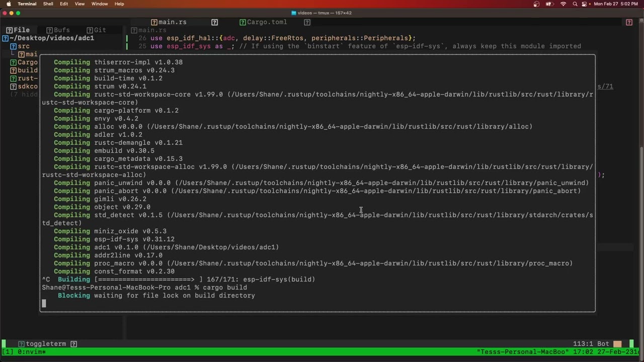Image resolution: width=644 pixels, height=362 pixels.
Task: Click the battery charging status icon
Action: point(550,4)
